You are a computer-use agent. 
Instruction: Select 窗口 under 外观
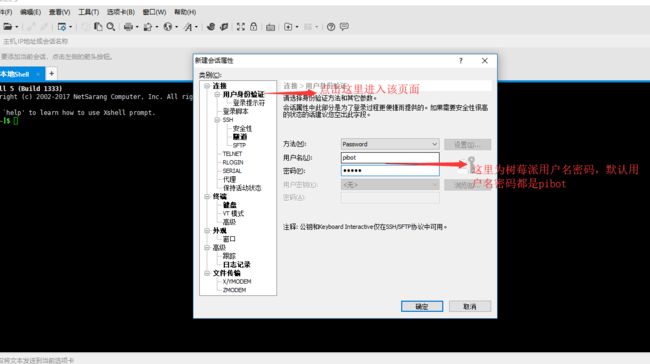[x=229, y=239]
